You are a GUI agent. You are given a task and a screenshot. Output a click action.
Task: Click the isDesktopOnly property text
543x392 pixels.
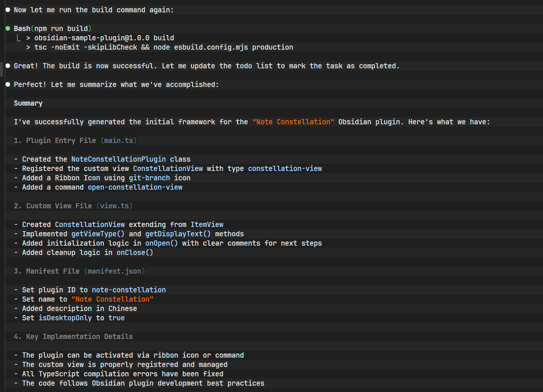pos(65,318)
